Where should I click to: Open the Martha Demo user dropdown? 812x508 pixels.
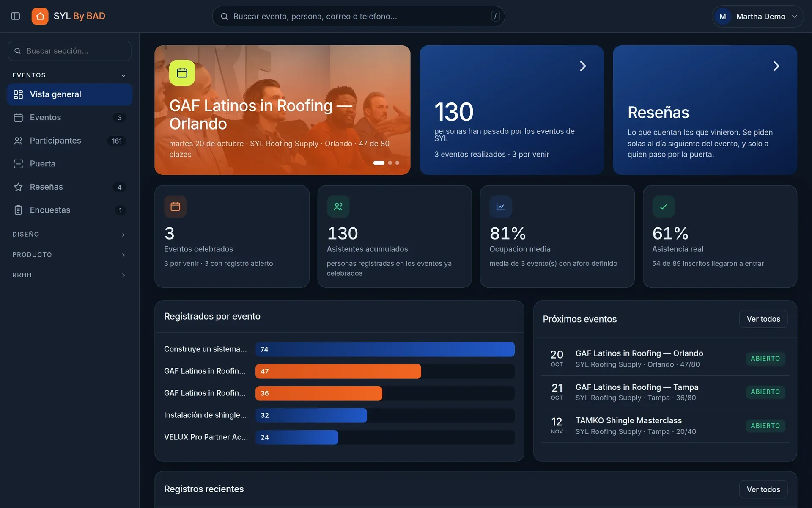click(x=757, y=17)
